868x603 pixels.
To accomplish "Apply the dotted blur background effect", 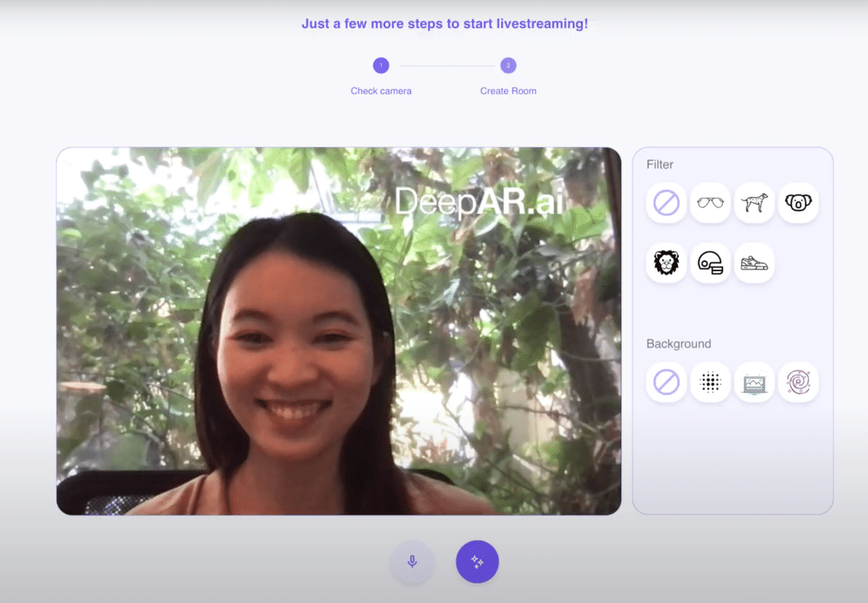I will pos(710,382).
